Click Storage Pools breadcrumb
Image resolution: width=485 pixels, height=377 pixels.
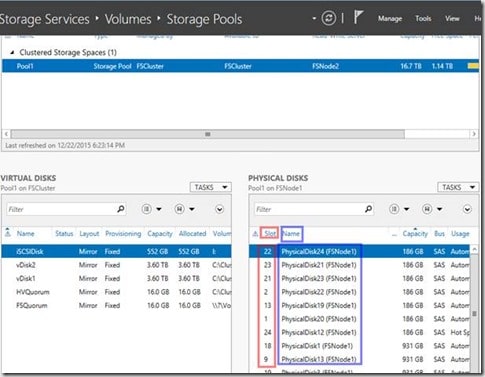pos(204,19)
